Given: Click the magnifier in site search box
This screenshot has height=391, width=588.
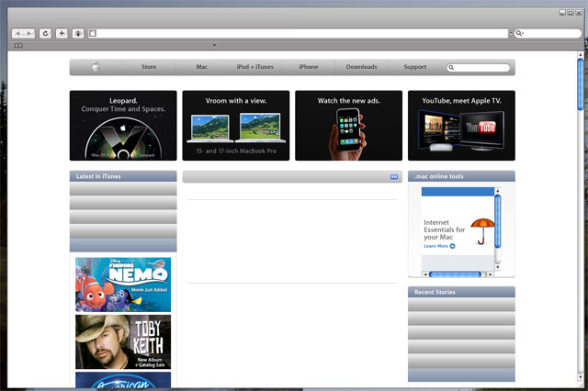Looking at the screenshot, I should [451, 67].
